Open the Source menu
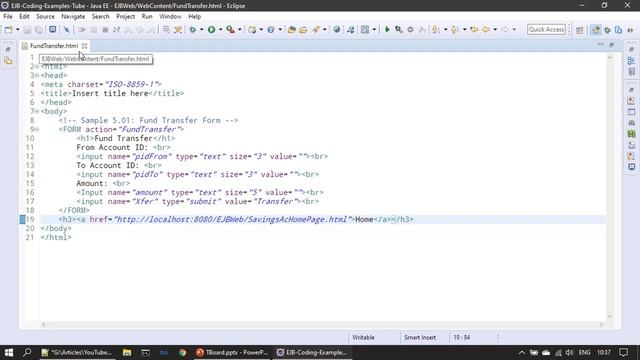The width and height of the screenshot is (640, 360). point(45,16)
